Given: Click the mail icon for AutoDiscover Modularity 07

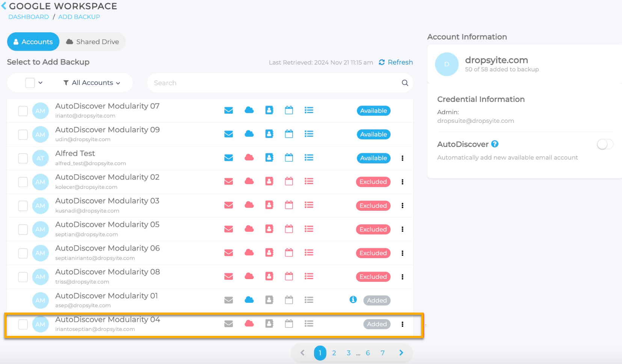Looking at the screenshot, I should tap(228, 110).
